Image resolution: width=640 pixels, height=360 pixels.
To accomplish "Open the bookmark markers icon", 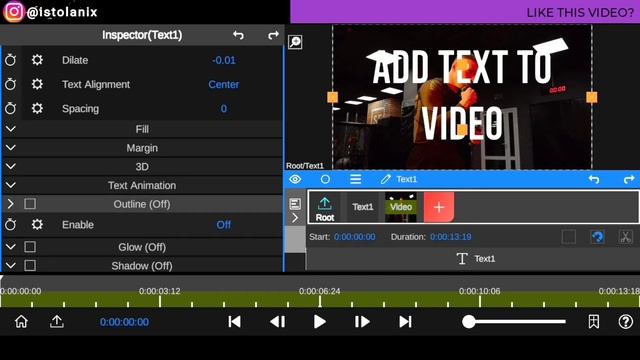I will click(x=594, y=322).
